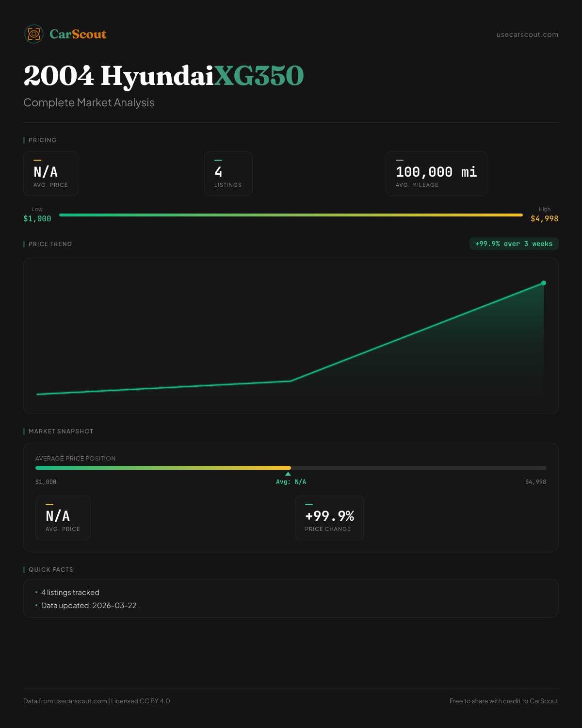Image resolution: width=582 pixels, height=728 pixels.
Task: Click the $4,998 high price label
Action: coord(544,219)
